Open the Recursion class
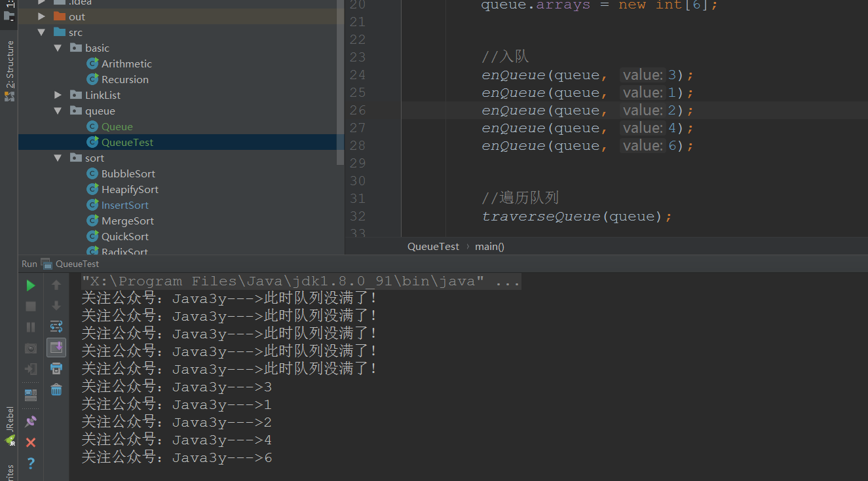Screen dimensions: 868x481 click(x=124, y=79)
